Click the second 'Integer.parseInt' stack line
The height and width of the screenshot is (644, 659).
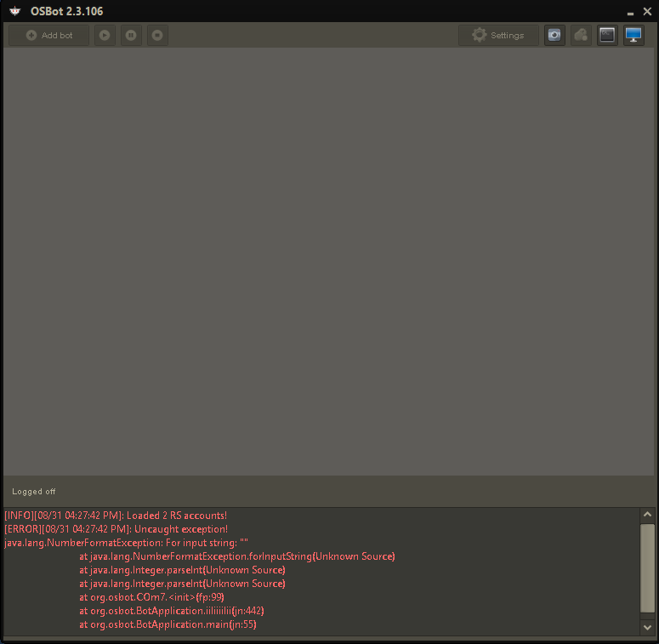click(x=182, y=584)
